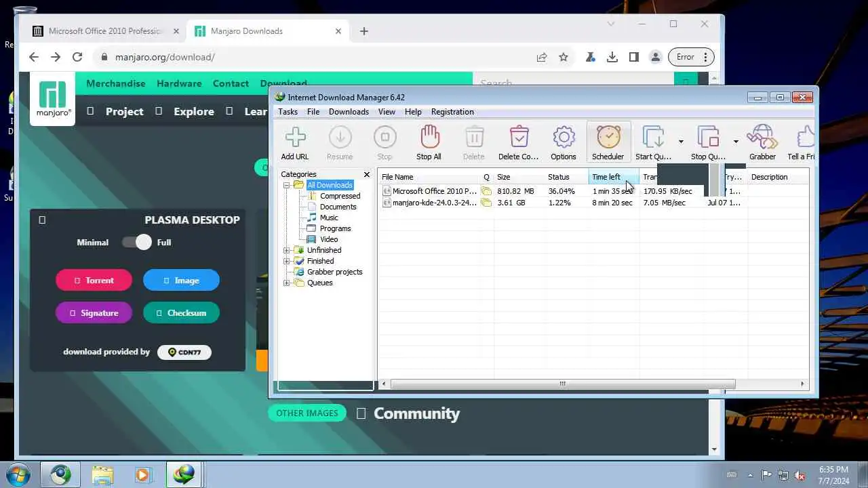Open the Chrome Labs flask icon
868x488 pixels.
tap(591, 57)
